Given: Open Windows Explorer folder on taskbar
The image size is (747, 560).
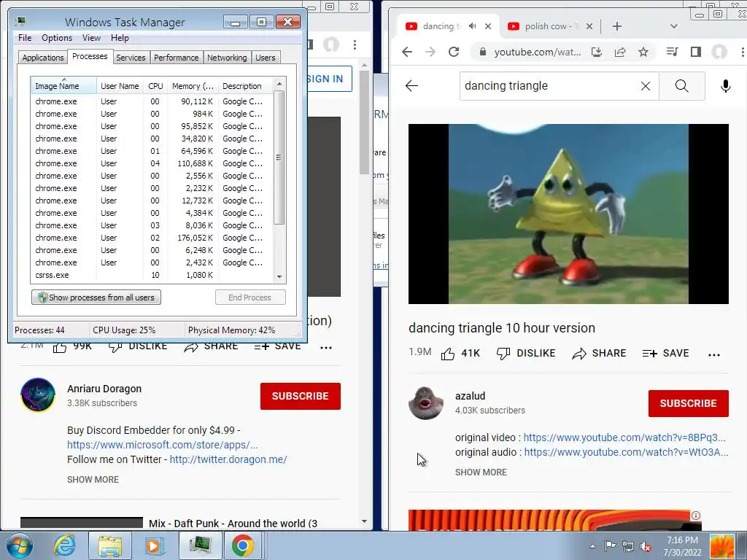Looking at the screenshot, I should (x=110, y=545).
